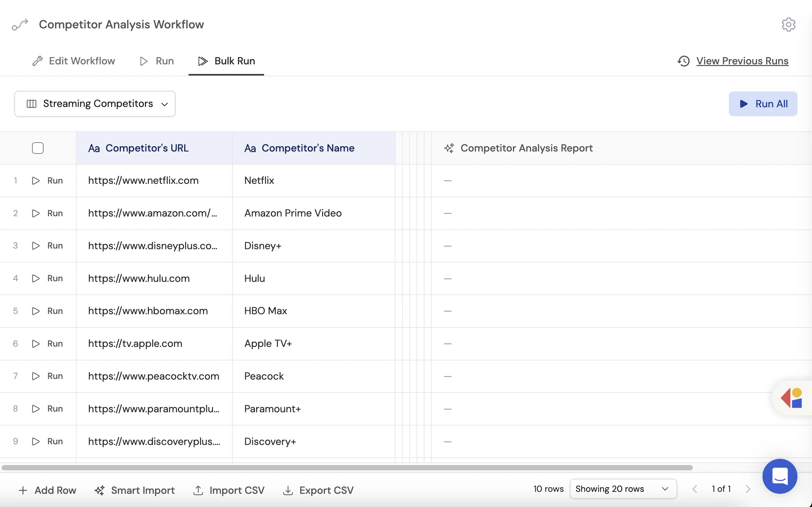Viewport: 812px width, 507px height.
Task: Run row 6 for Apple TV+
Action: point(47,343)
